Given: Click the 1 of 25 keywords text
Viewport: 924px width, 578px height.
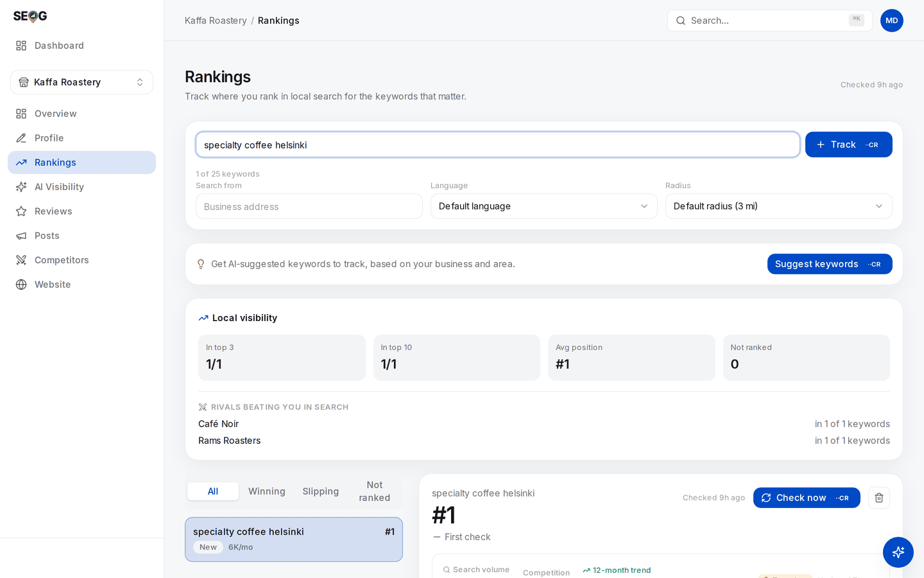Looking at the screenshot, I should pyautogui.click(x=228, y=174).
